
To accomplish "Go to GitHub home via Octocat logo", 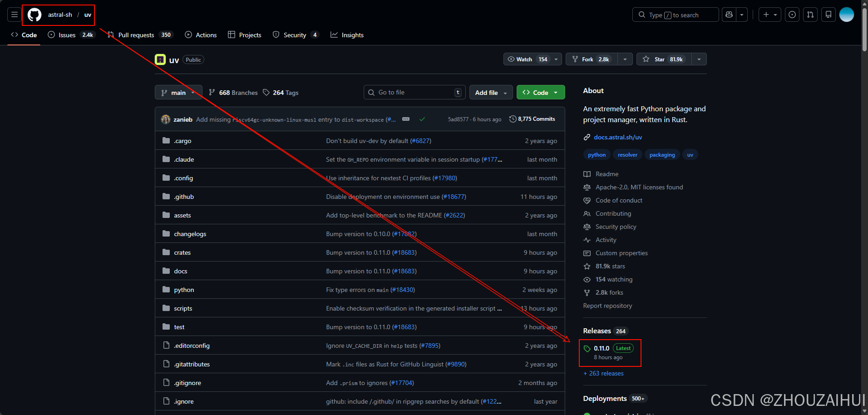I will [35, 15].
